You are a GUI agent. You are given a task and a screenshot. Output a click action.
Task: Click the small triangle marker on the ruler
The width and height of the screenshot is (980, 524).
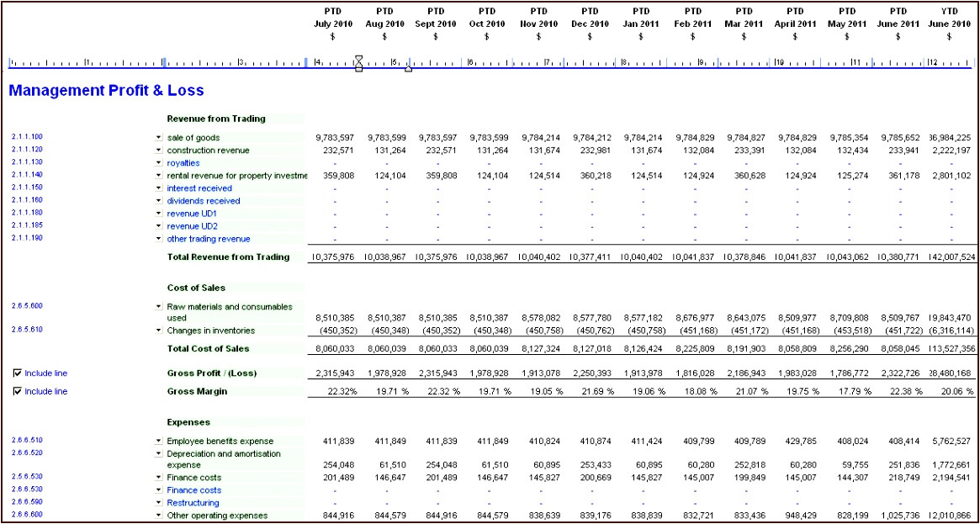(409, 69)
